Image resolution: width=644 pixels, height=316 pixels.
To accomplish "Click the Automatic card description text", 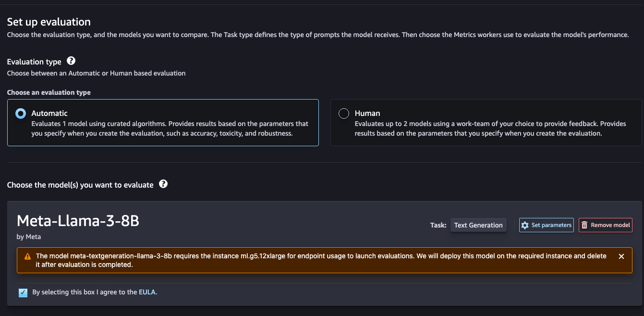I will pos(170,128).
